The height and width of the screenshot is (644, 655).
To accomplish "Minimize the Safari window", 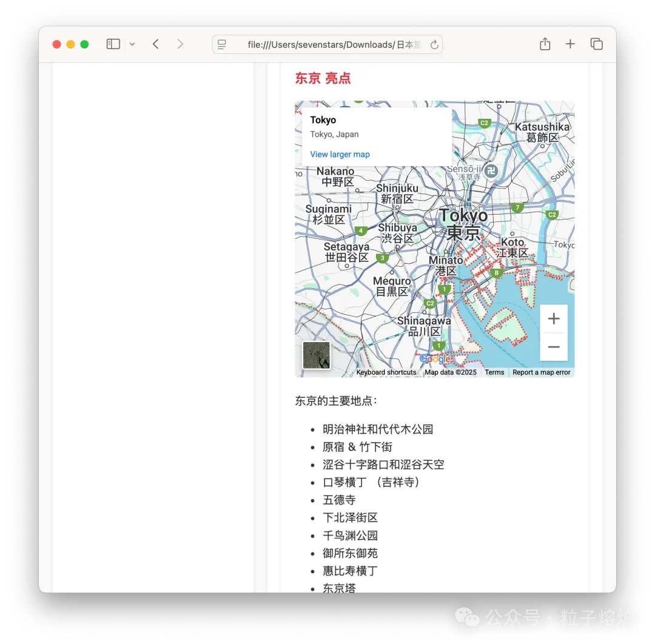I will pyautogui.click(x=70, y=44).
